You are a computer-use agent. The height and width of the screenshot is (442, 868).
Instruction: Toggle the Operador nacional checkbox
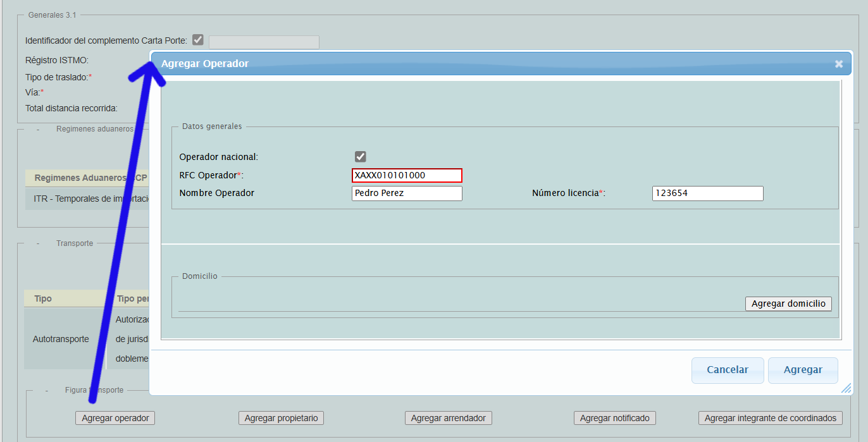[361, 157]
